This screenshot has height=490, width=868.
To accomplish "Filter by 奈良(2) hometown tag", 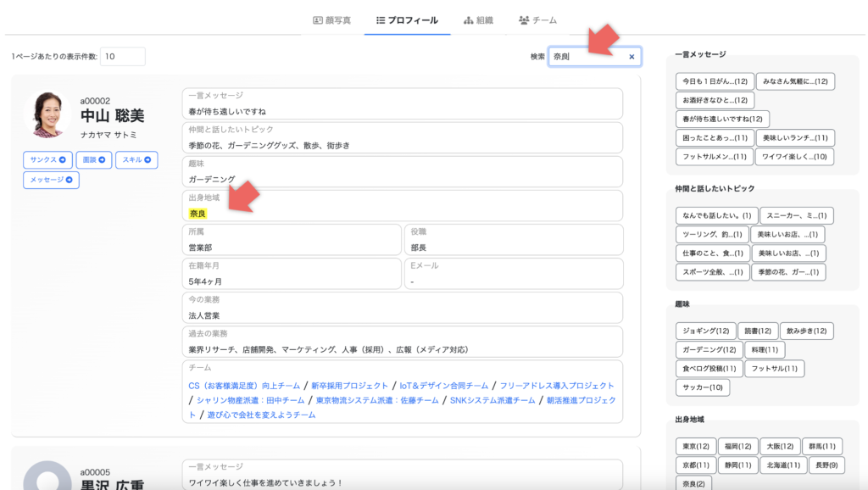I will (693, 483).
